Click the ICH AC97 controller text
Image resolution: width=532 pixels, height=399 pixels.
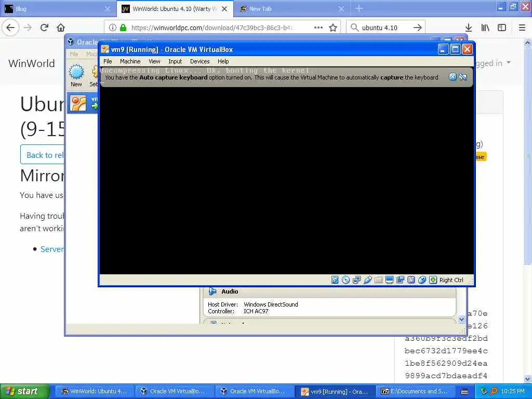256,311
